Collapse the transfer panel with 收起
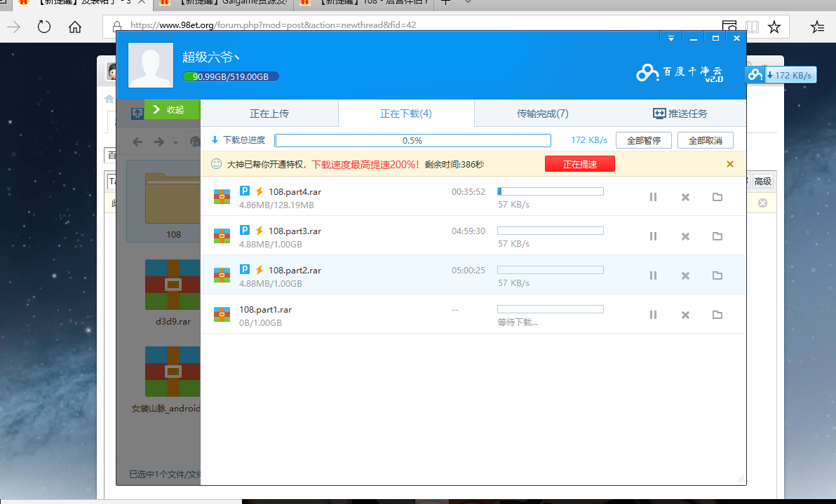This screenshot has height=504, width=836. (173, 110)
